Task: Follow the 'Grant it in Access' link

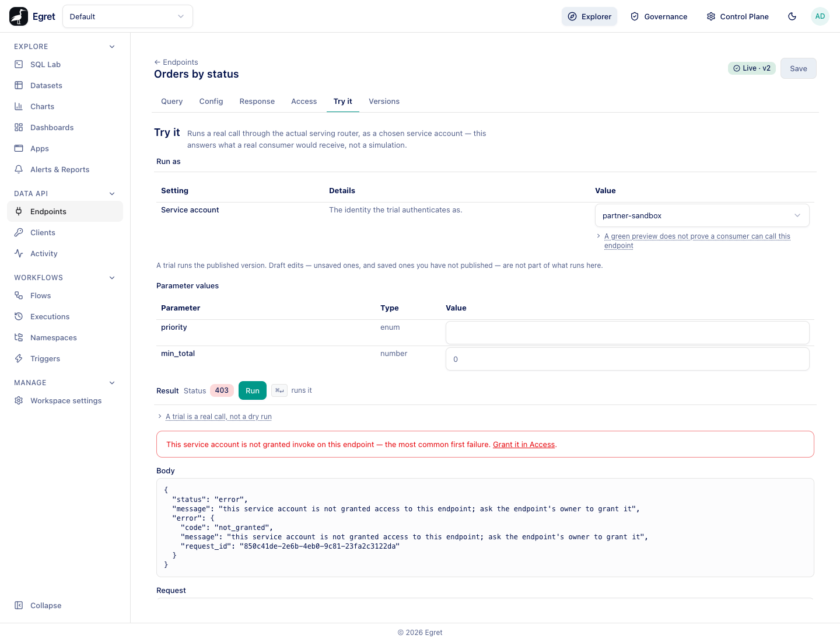Action: tap(524, 445)
